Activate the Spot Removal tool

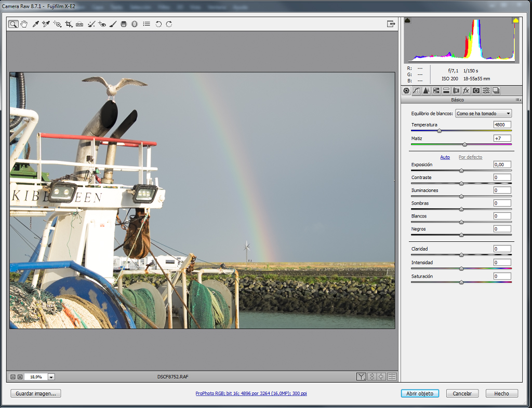91,24
